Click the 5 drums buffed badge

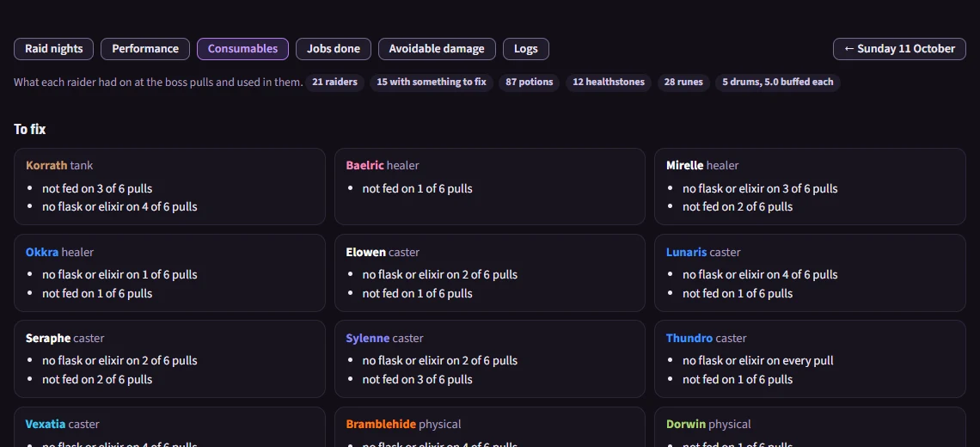pos(778,82)
